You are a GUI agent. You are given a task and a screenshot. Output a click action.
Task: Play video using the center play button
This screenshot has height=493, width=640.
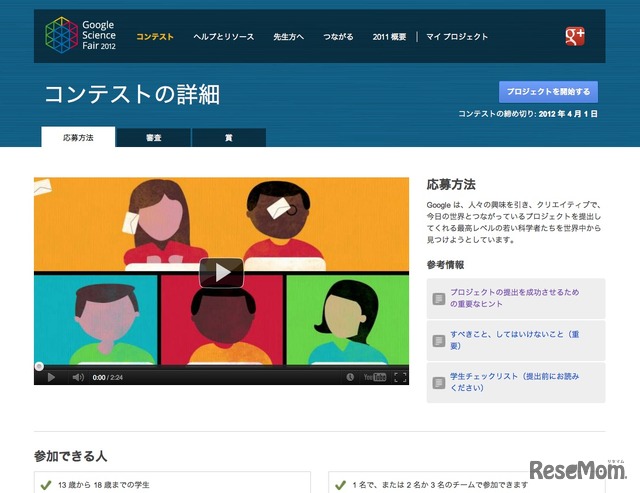[221, 273]
